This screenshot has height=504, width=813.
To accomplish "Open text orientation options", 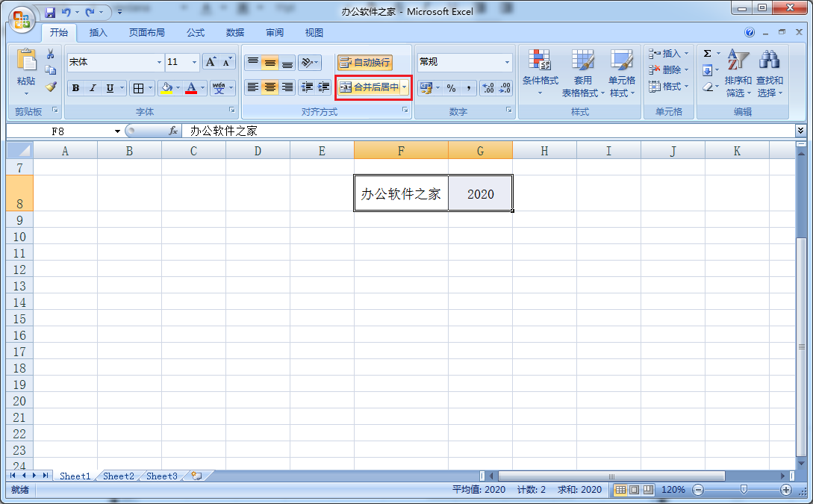I will pos(310,63).
